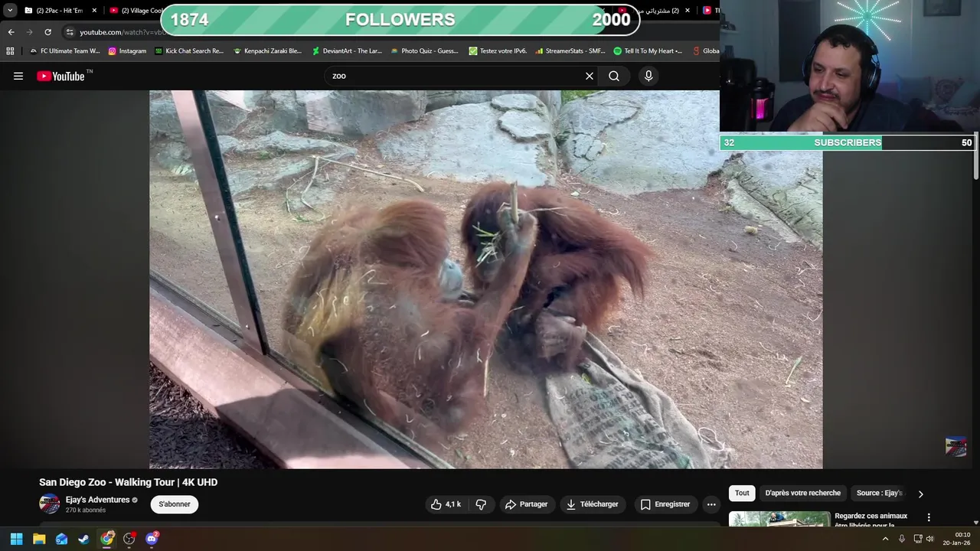Open more actions three-dot menu
Screen dimensions: 980x551
pos(711,504)
